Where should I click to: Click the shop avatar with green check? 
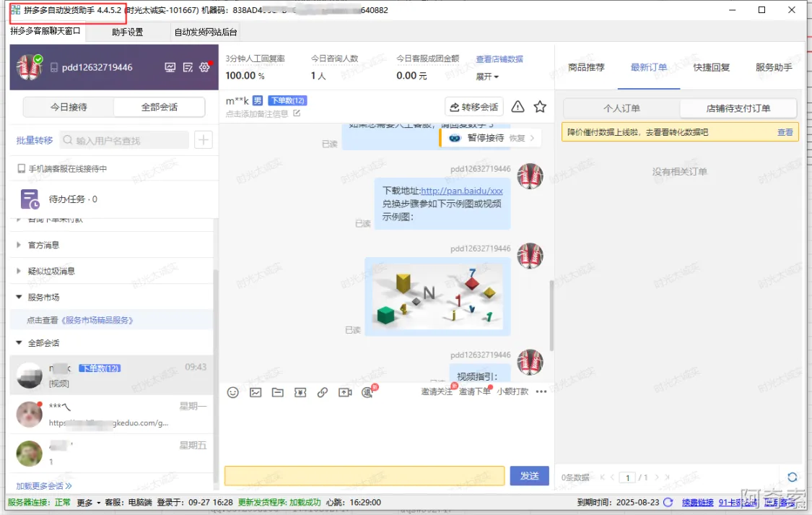[x=30, y=67]
